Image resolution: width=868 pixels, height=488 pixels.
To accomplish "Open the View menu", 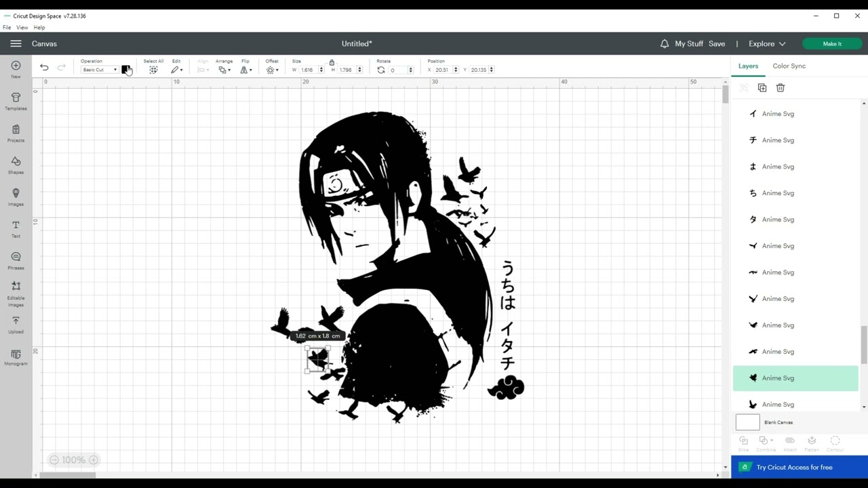I will 22,28.
